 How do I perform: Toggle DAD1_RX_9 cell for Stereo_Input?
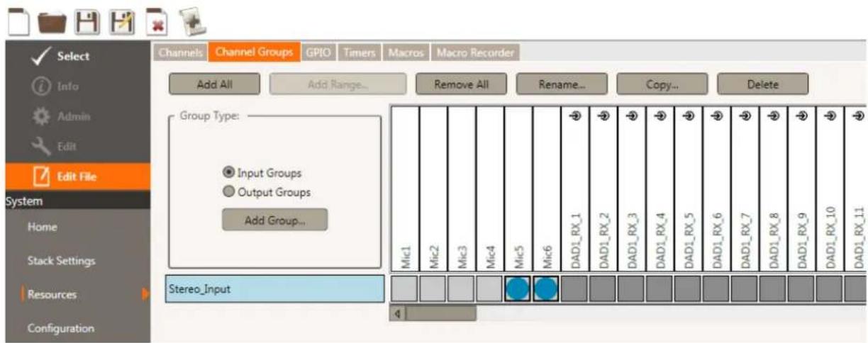pyautogui.click(x=802, y=290)
